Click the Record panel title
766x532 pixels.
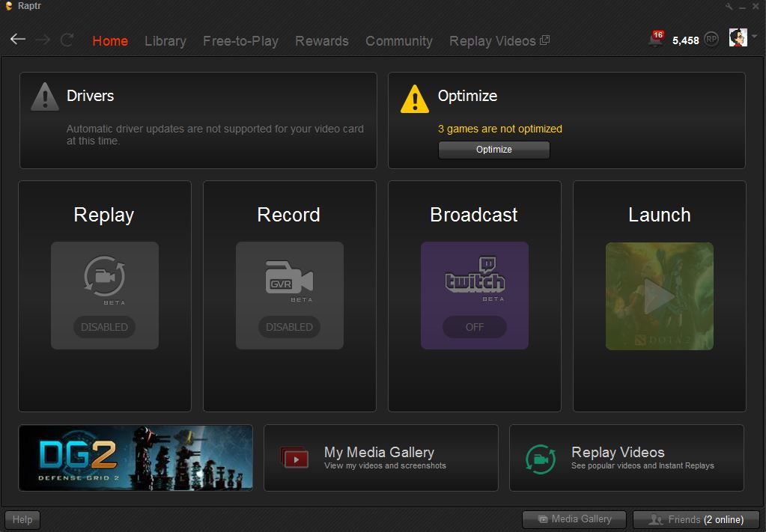[x=289, y=215]
